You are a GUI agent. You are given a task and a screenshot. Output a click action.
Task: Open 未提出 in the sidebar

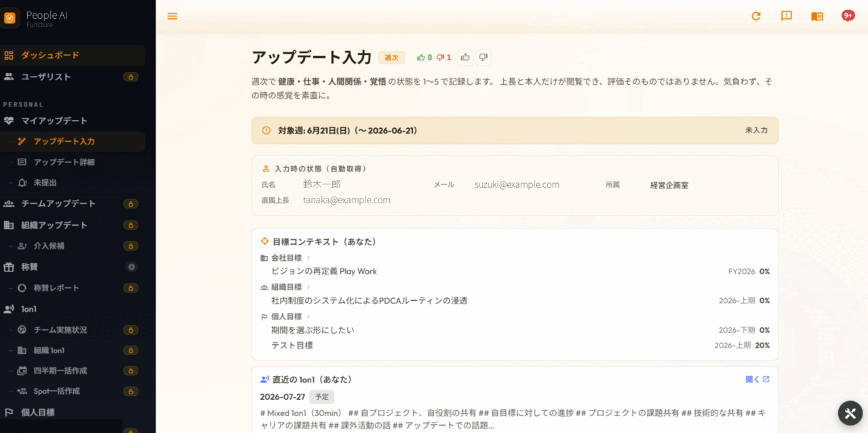(x=73, y=182)
